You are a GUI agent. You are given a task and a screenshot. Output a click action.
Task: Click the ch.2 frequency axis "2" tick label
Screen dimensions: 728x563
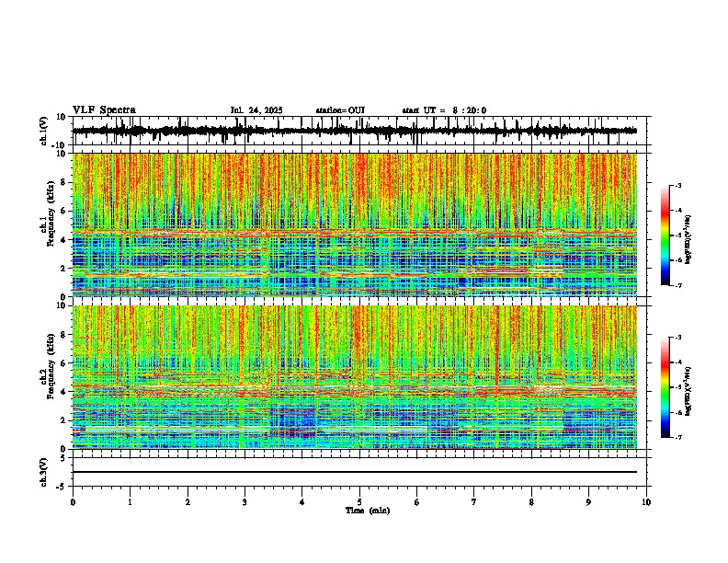pos(64,419)
